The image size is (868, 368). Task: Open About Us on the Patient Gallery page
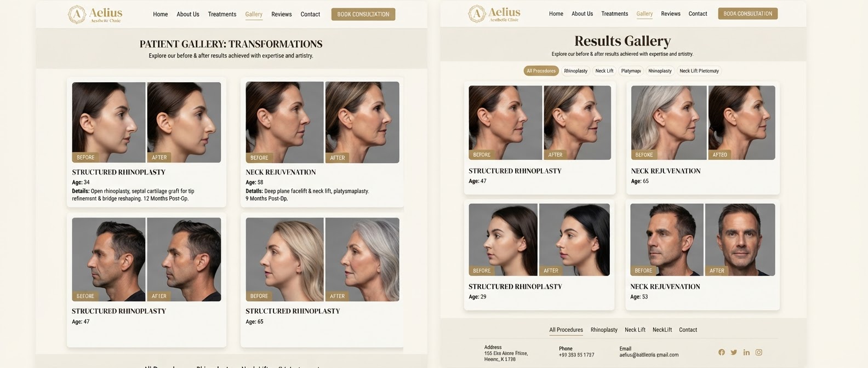[x=188, y=14]
